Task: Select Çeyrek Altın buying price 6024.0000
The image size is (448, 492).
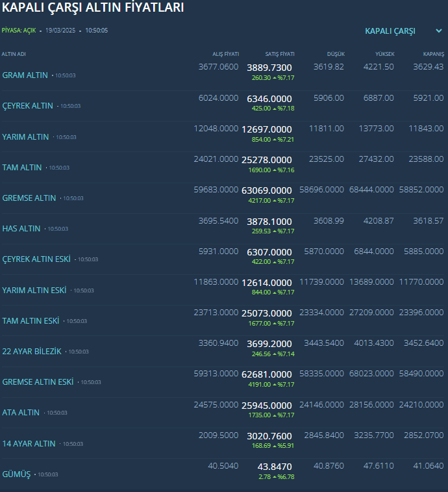Action: coord(219,98)
